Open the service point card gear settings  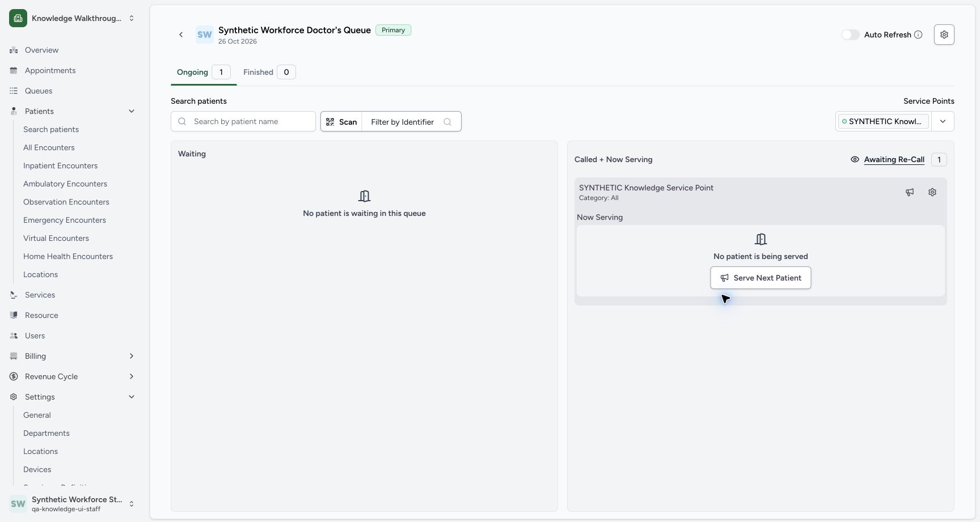pos(932,192)
